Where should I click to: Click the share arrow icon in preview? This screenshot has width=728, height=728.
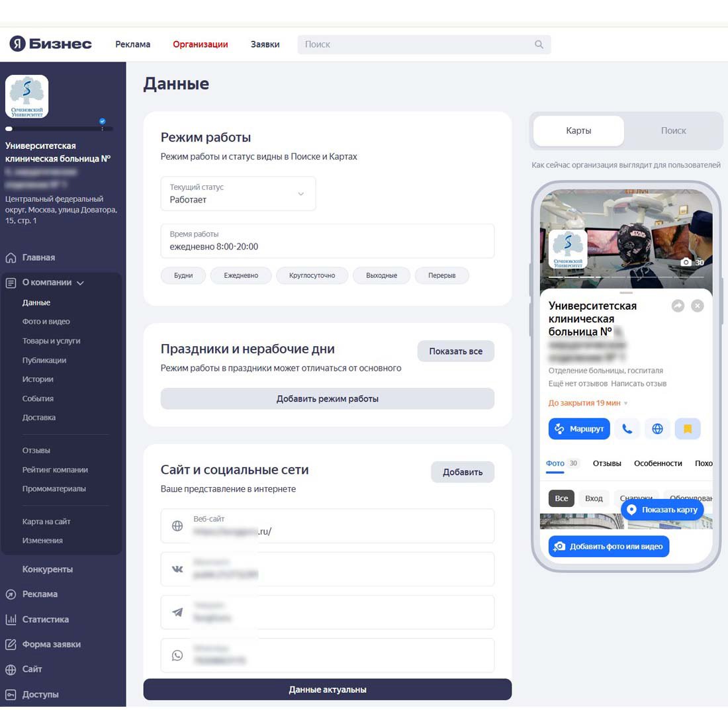point(678,306)
